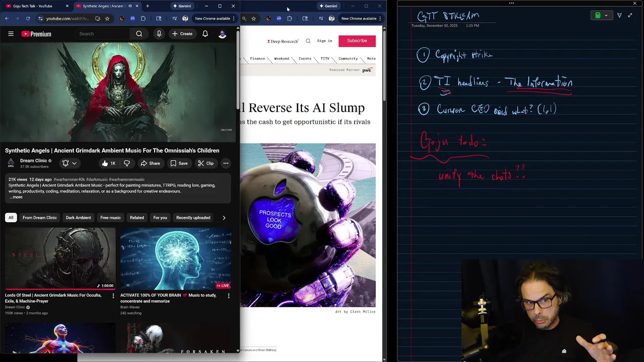Reload the YouTube page
Image resolution: width=644 pixels, height=362 pixels.
click(28, 19)
